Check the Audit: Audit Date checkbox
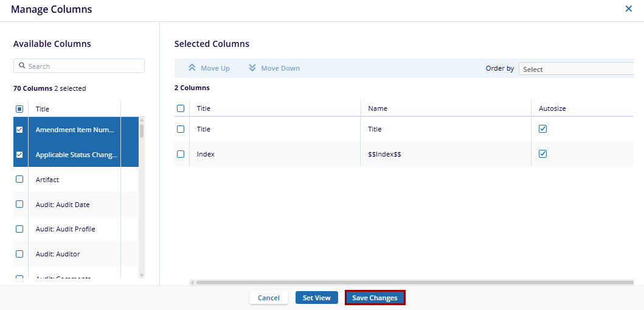The image size is (644, 310). point(19,205)
